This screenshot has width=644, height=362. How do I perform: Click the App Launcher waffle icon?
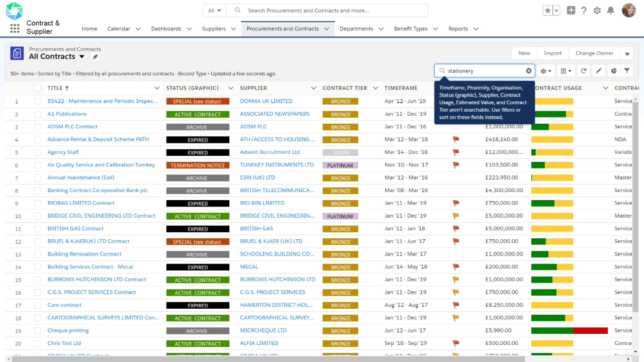(15, 29)
